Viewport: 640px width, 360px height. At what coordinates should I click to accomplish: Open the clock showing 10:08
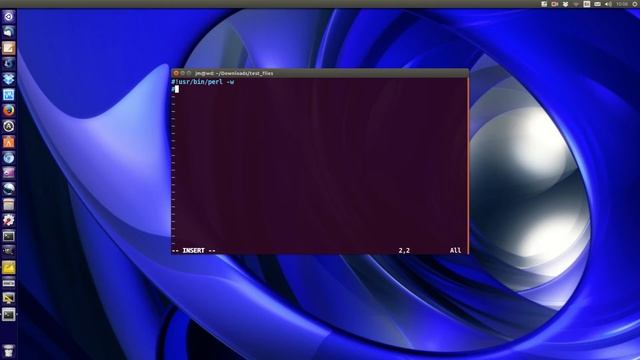[x=622, y=4]
